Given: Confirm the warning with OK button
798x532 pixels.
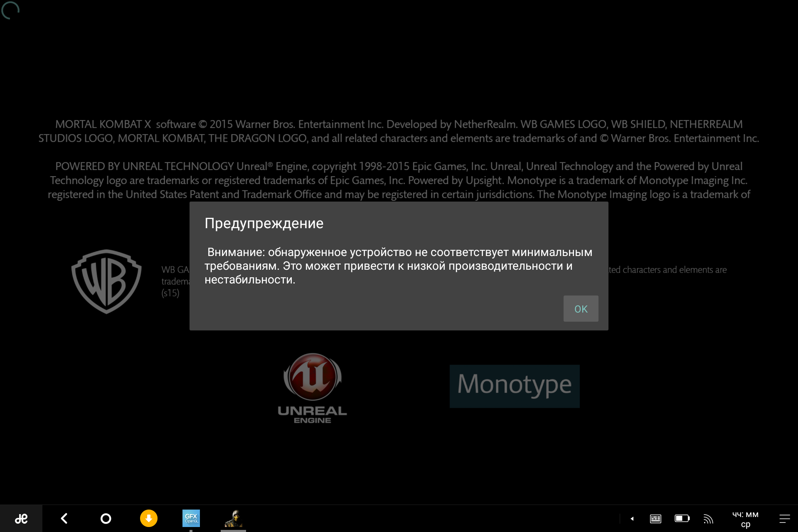Looking at the screenshot, I should point(581,308).
